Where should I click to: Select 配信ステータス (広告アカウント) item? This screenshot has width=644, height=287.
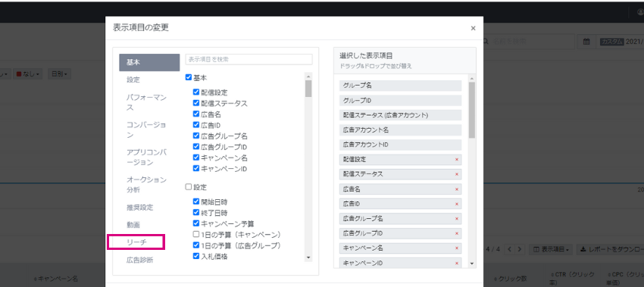tap(401, 115)
